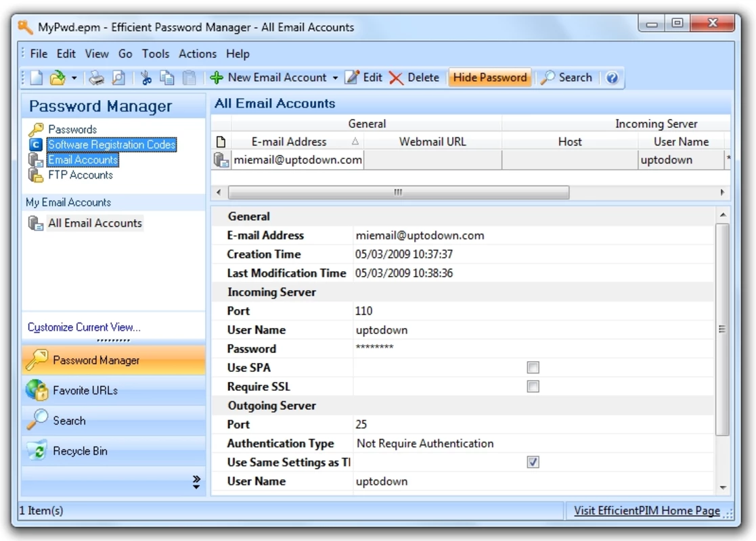Image resolution: width=756 pixels, height=541 pixels.
Task: Expand the Open file dropdown arrow
Action: (x=74, y=78)
